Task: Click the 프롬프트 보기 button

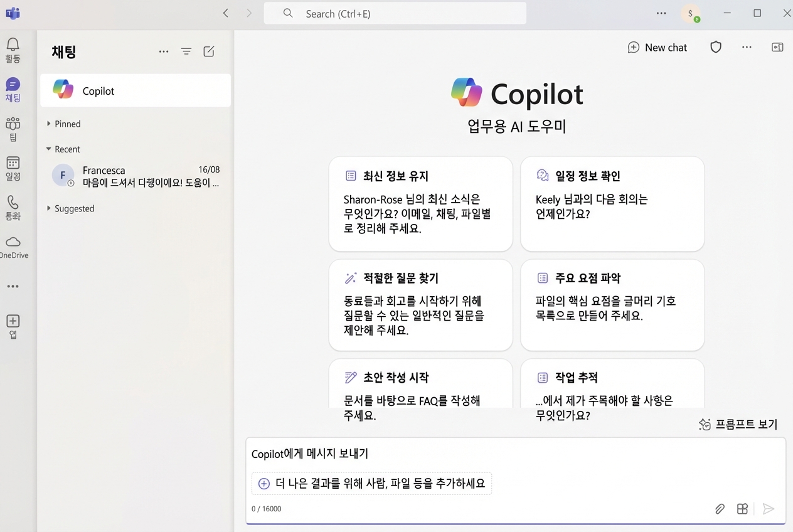Action: point(738,424)
